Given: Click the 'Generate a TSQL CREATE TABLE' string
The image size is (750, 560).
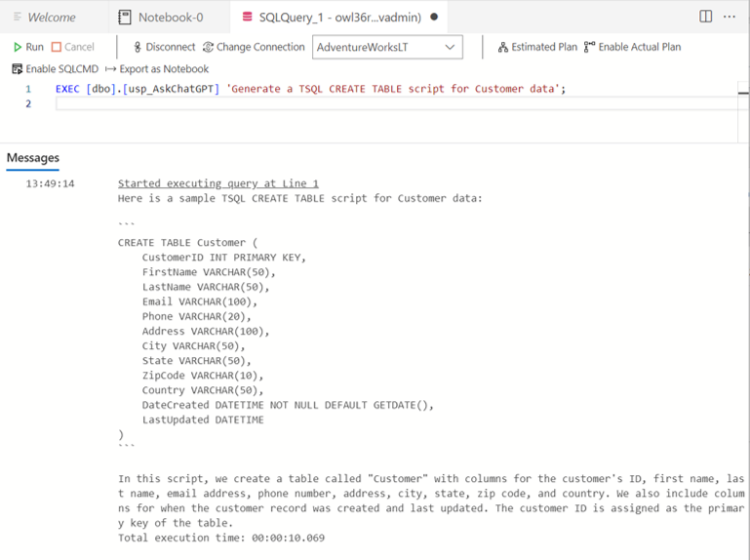Looking at the screenshot, I should point(393,89).
